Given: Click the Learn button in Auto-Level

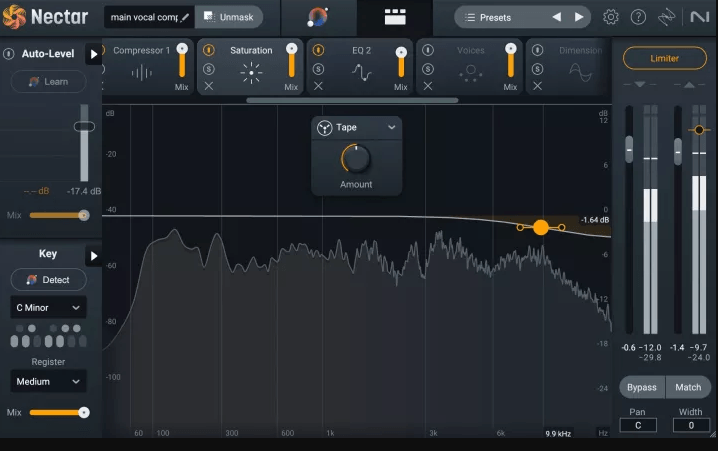Looking at the screenshot, I should pos(48,82).
